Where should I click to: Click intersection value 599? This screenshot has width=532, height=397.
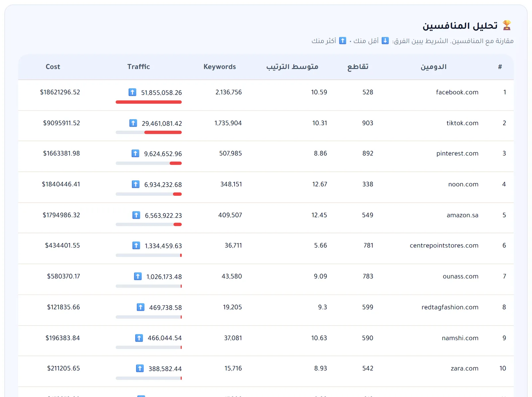click(368, 307)
